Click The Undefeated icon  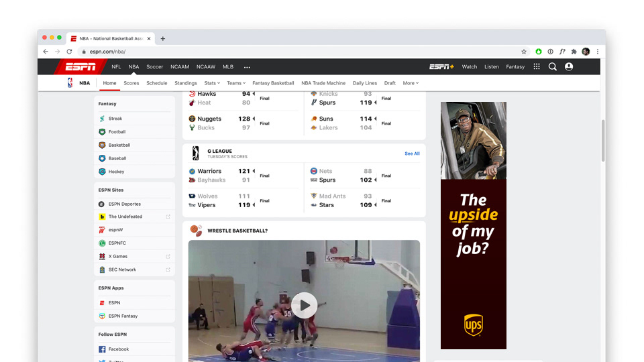coord(102,217)
